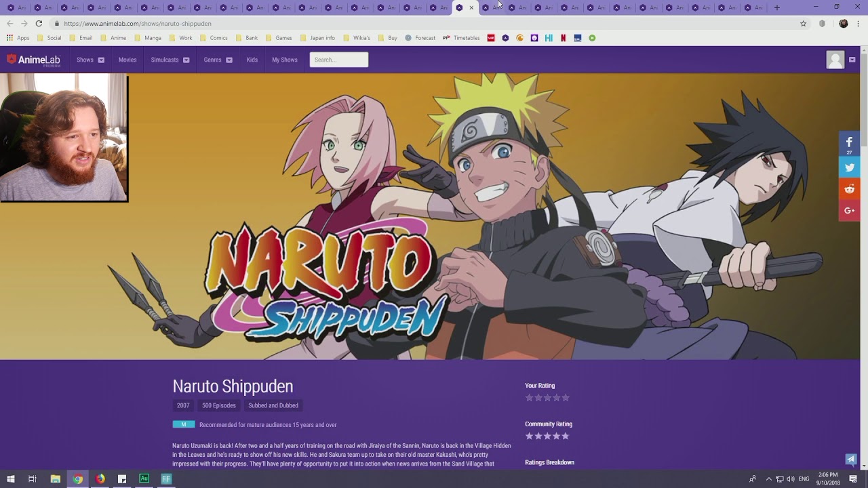Open the volume control in system tray

pos(790,479)
